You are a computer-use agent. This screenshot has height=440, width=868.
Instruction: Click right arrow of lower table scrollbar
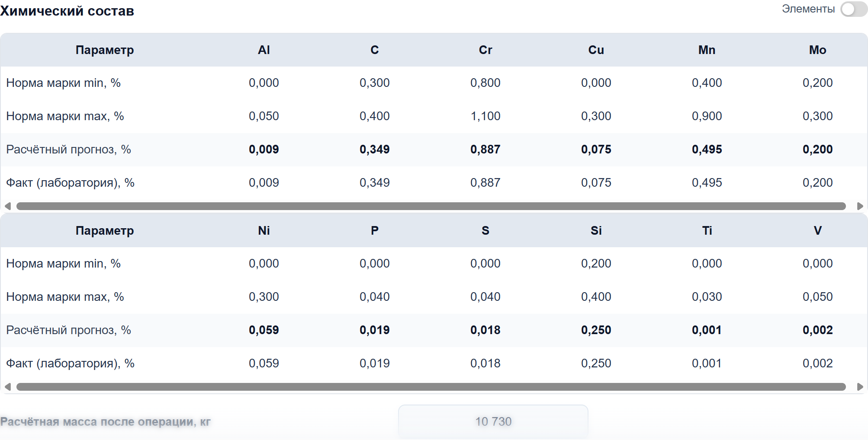coord(860,387)
